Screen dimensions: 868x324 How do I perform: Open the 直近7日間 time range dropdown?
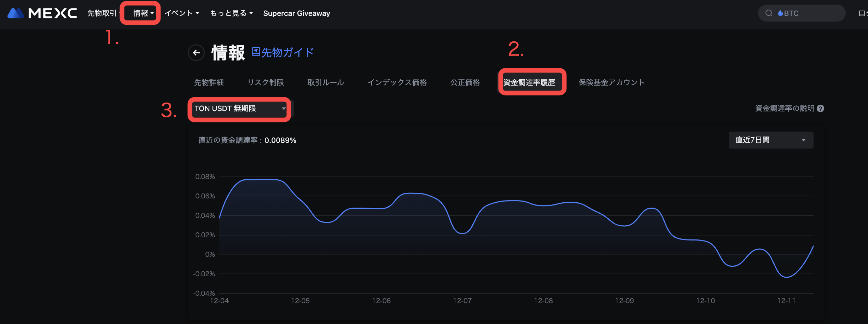point(770,140)
